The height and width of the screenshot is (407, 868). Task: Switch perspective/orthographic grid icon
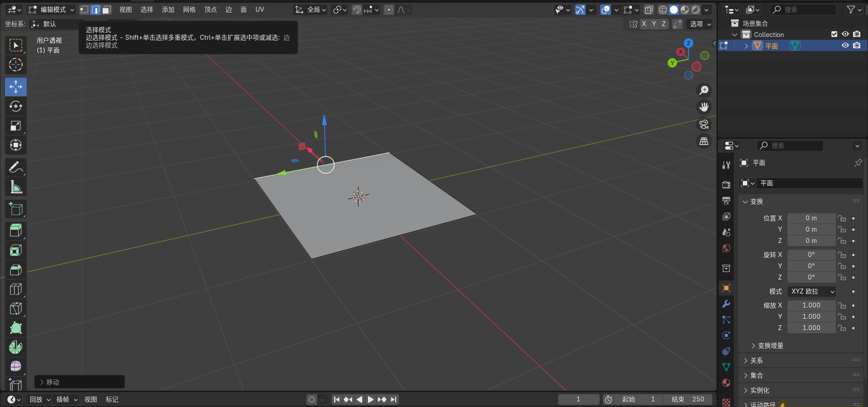coord(704,141)
